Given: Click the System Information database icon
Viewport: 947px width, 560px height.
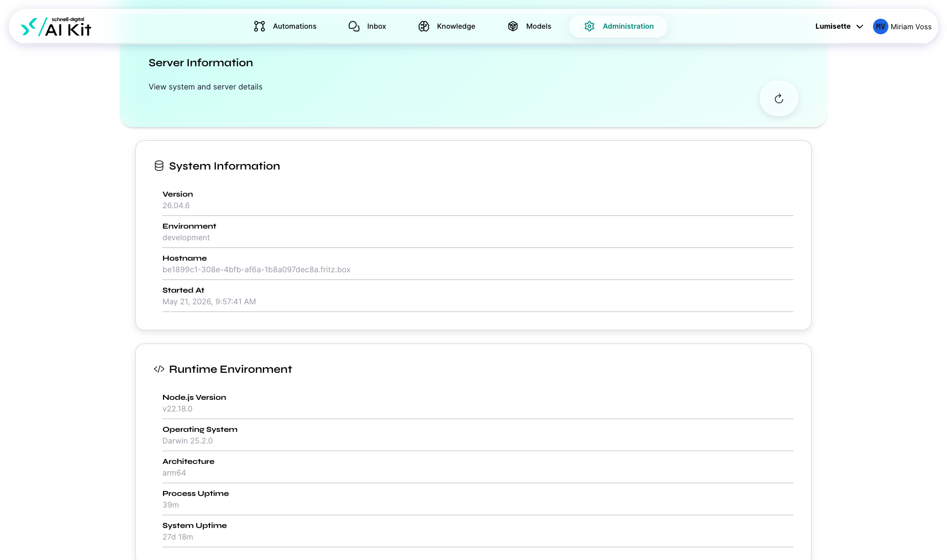Looking at the screenshot, I should [159, 166].
